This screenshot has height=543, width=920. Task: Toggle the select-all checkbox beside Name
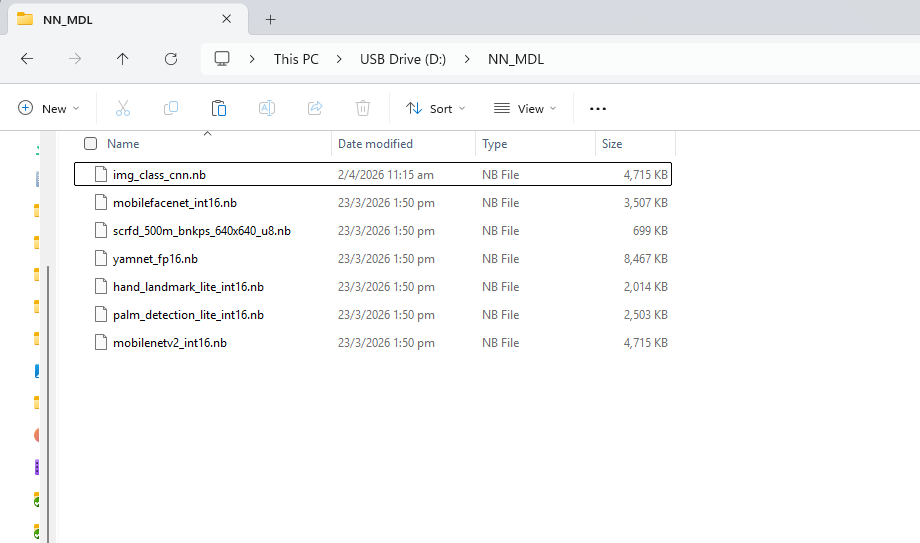pos(91,144)
